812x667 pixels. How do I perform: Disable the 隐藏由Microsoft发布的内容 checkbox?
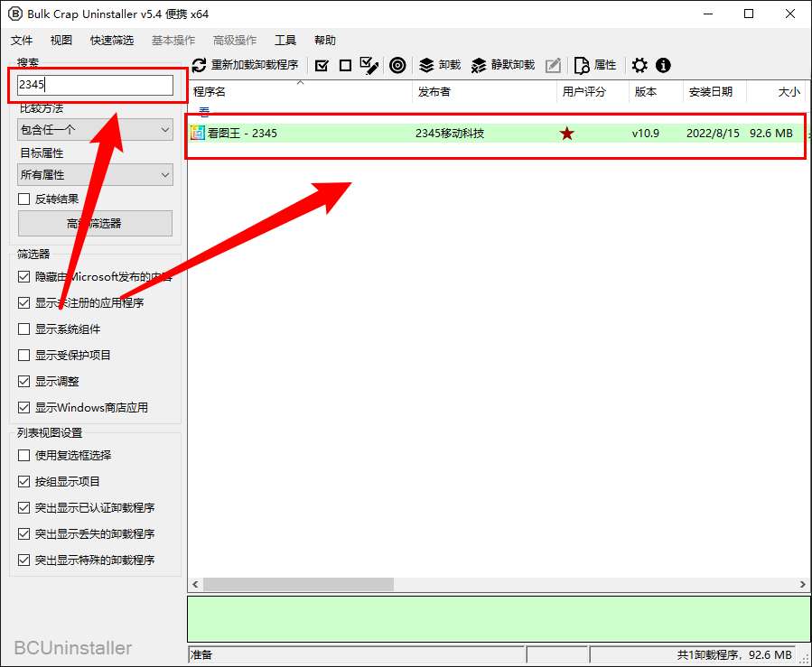pos(22,277)
